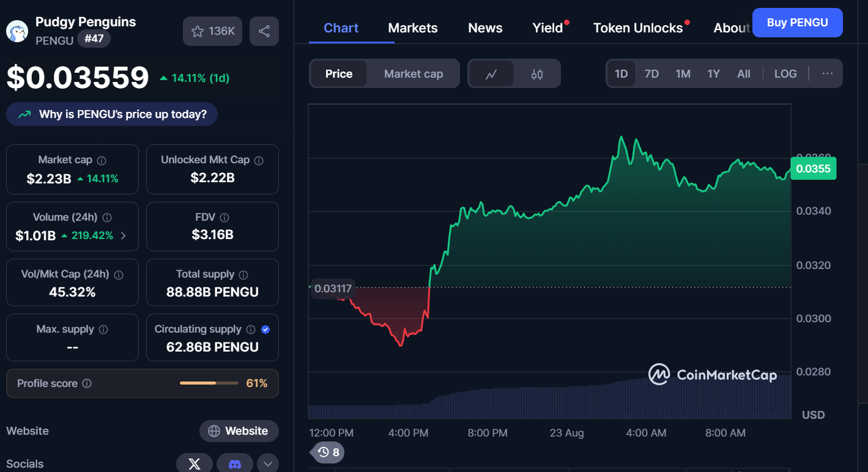This screenshot has height=472, width=868.
Task: Click the 88.88B PENGU total supply value
Action: point(212,292)
